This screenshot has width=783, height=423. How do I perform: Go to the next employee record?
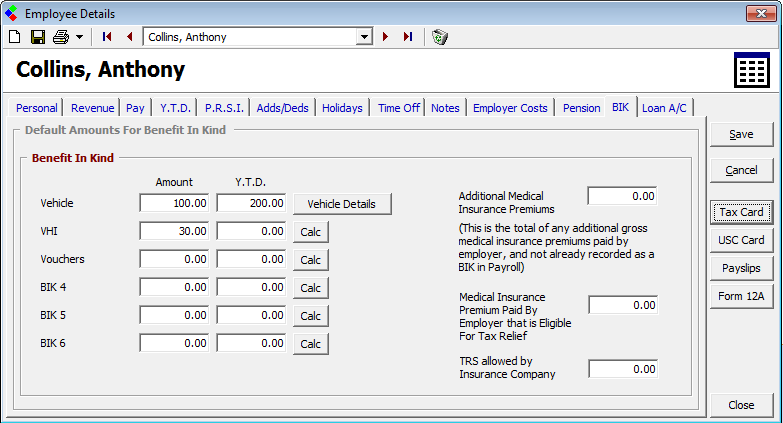[x=386, y=37]
